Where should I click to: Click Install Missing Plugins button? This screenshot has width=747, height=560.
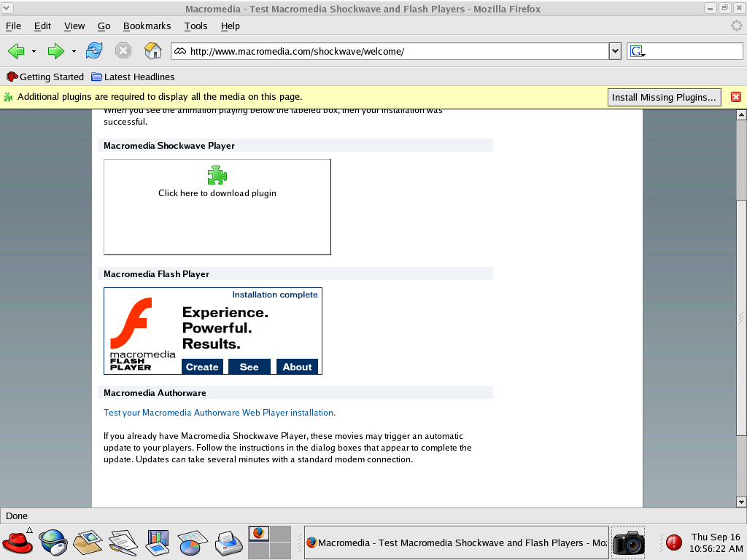(664, 97)
